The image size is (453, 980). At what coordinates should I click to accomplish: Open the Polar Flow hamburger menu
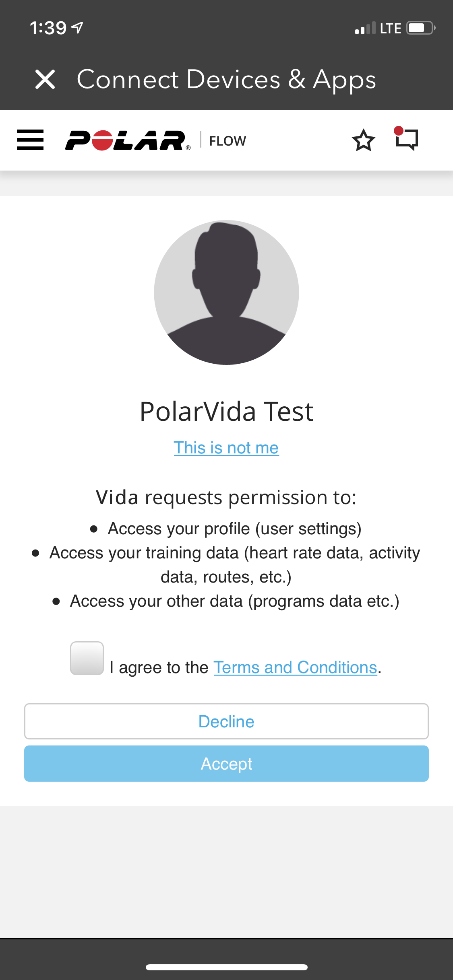point(30,140)
